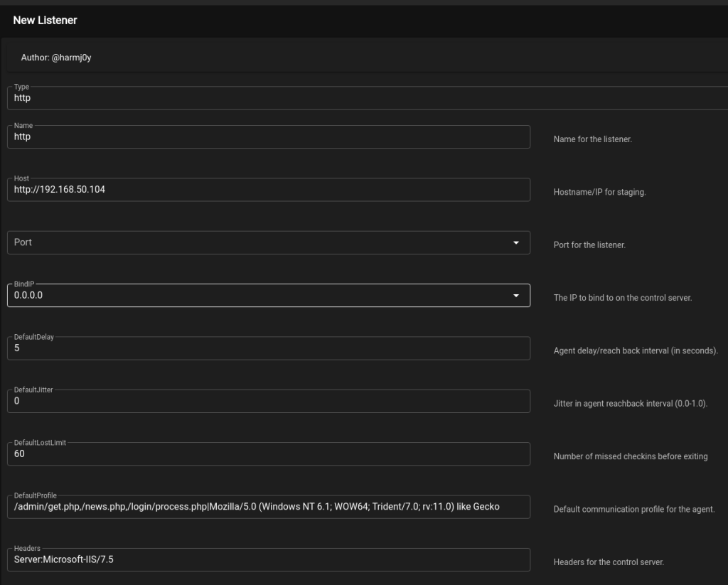Screen dimensions: 728x585
Task: Click the 'Agent delay/reach back interval' description
Action: [636, 350]
